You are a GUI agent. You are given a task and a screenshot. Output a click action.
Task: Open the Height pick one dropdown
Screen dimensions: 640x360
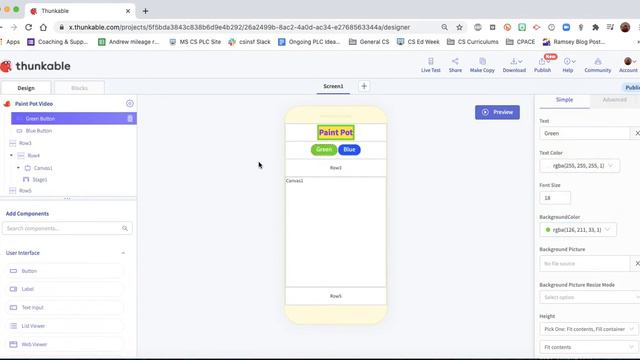point(588,329)
